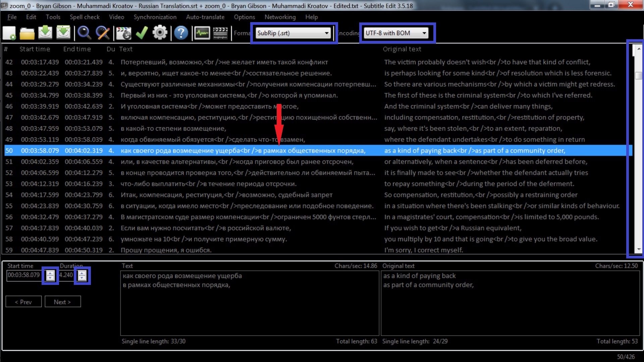Viewport: 644px width, 362px height.
Task: Open the Spell check menu
Action: [85, 17]
